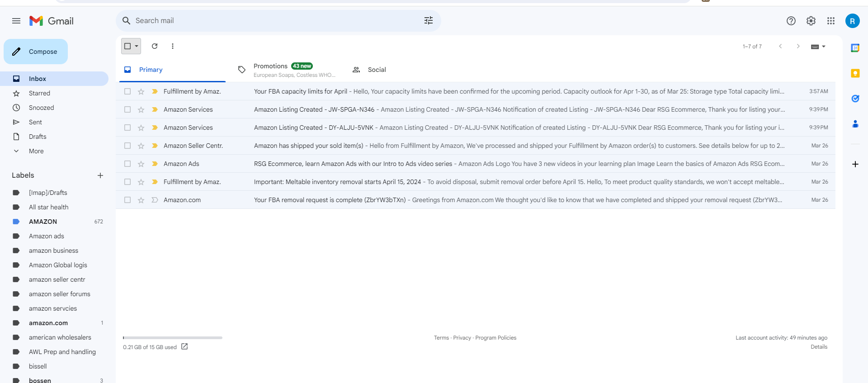
Task: Select the FBA capacity limits email checkbox
Action: (127, 91)
